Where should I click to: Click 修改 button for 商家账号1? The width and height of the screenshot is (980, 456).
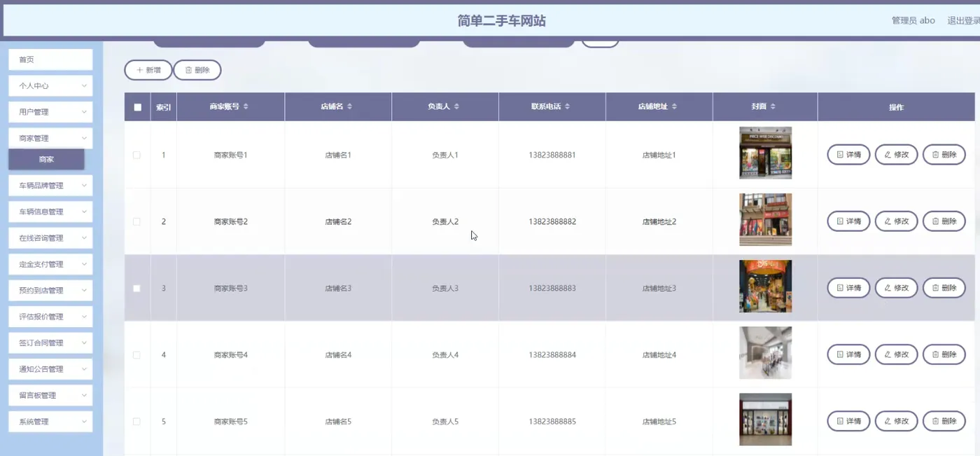click(x=896, y=155)
